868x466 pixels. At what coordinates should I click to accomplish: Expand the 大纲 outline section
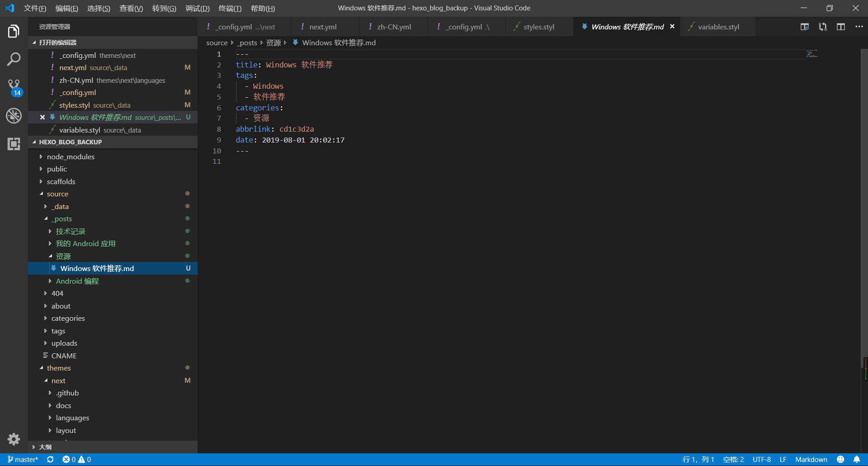(45, 447)
